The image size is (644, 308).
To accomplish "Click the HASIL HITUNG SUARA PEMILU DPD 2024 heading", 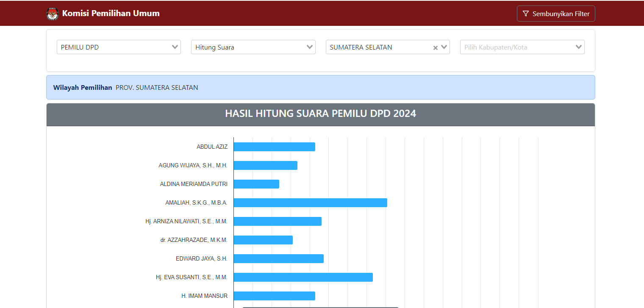I will click(321, 114).
